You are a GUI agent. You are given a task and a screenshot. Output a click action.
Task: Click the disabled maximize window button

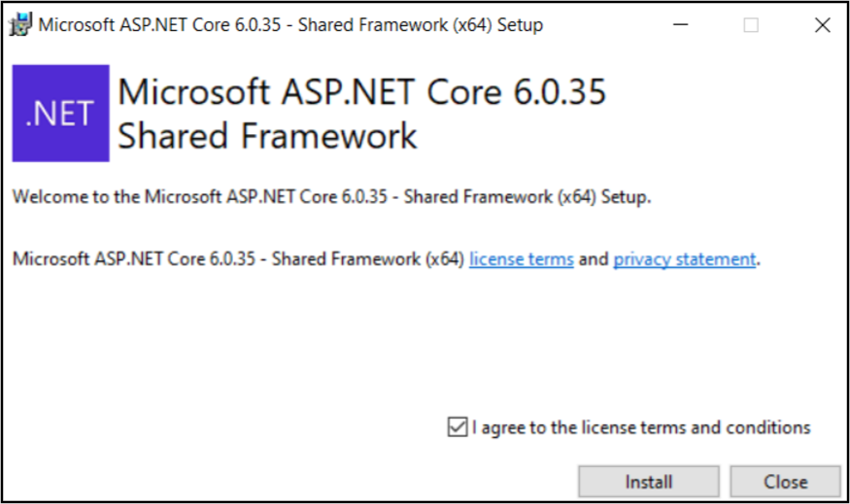point(751,26)
